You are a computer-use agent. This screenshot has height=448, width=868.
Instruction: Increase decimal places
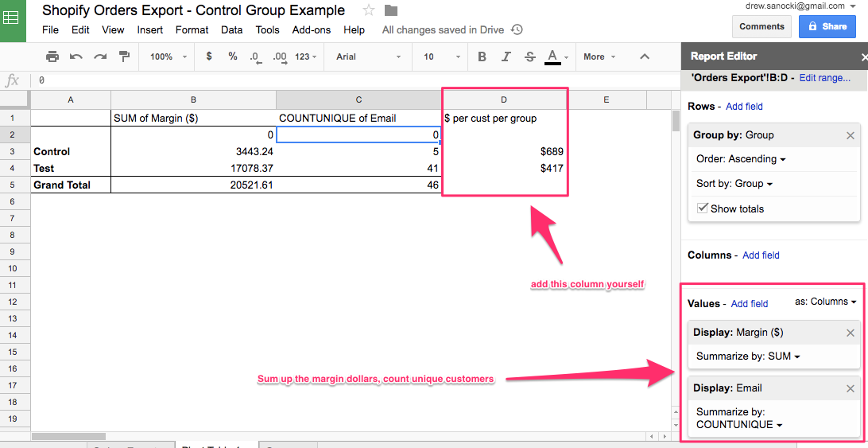tap(280, 57)
